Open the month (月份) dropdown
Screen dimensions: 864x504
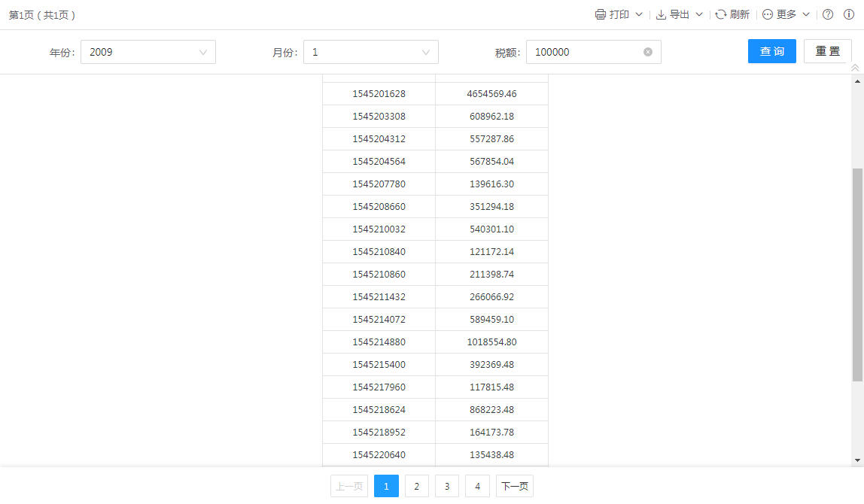(371, 52)
